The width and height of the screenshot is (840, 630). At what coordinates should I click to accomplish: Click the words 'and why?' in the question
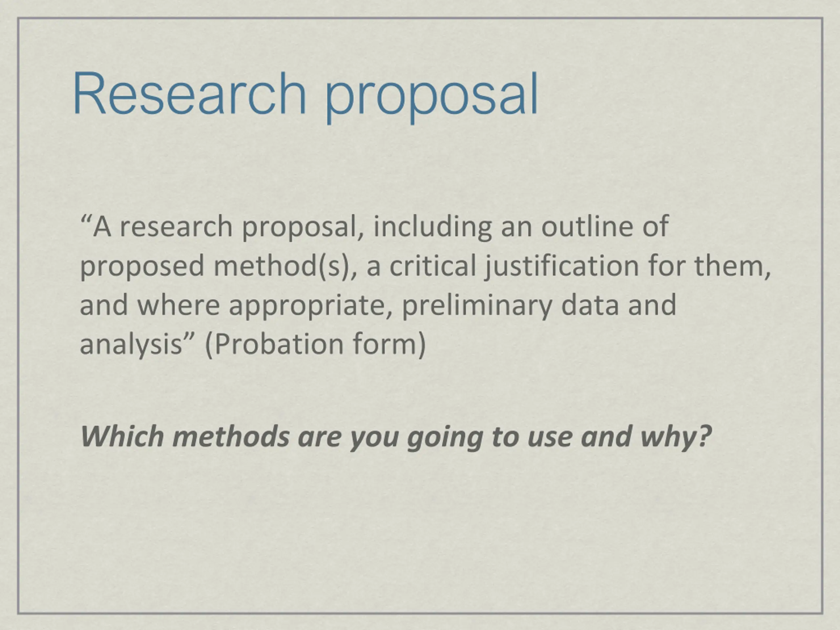click(x=646, y=437)
